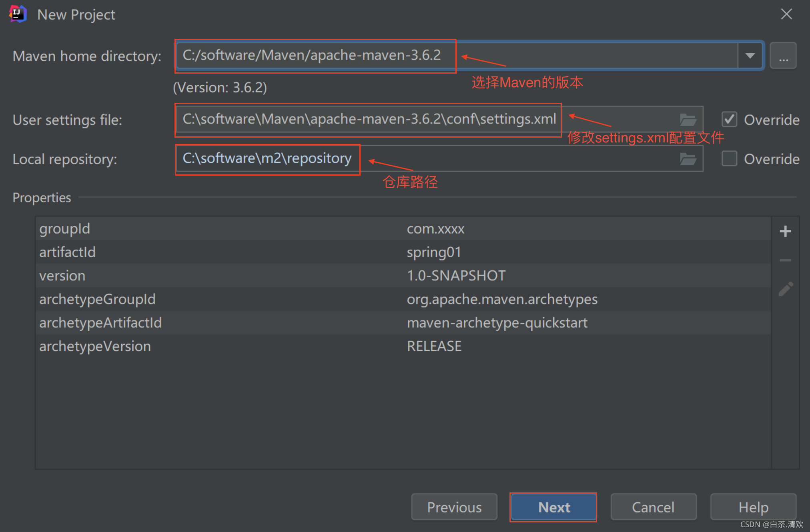Uncheck Override for User settings file
The width and height of the screenshot is (810, 532).
pyautogui.click(x=729, y=120)
